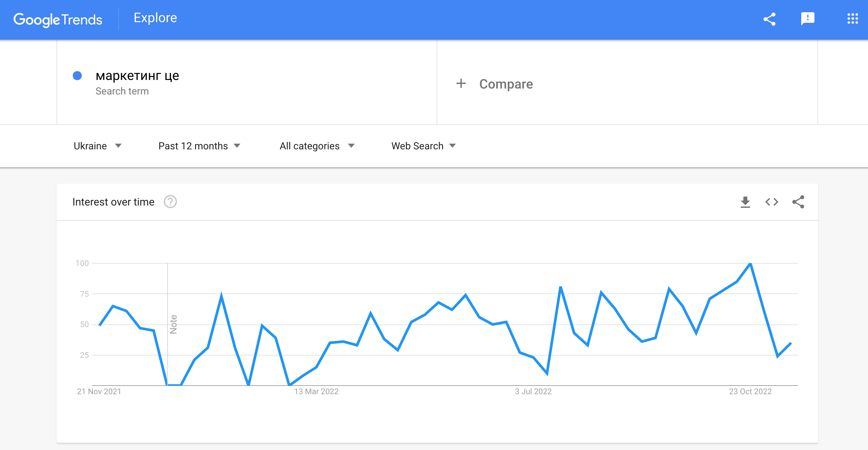Open the Ukraine region dropdown

[x=98, y=146]
